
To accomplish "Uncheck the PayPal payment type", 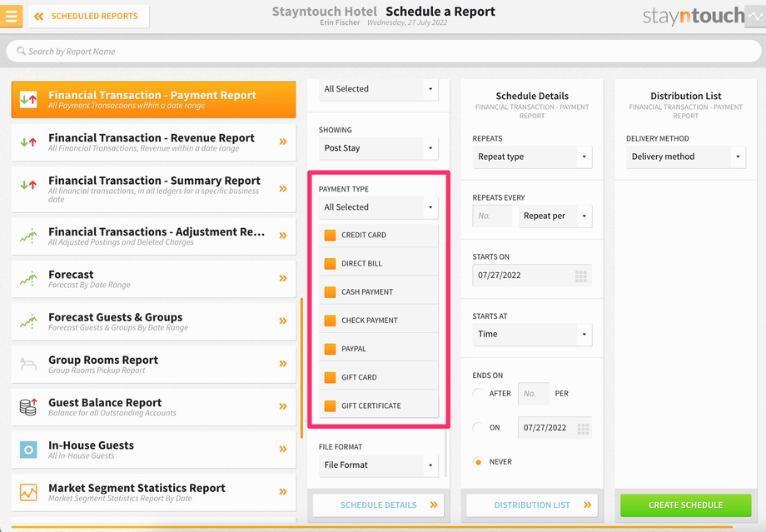I will click(331, 349).
